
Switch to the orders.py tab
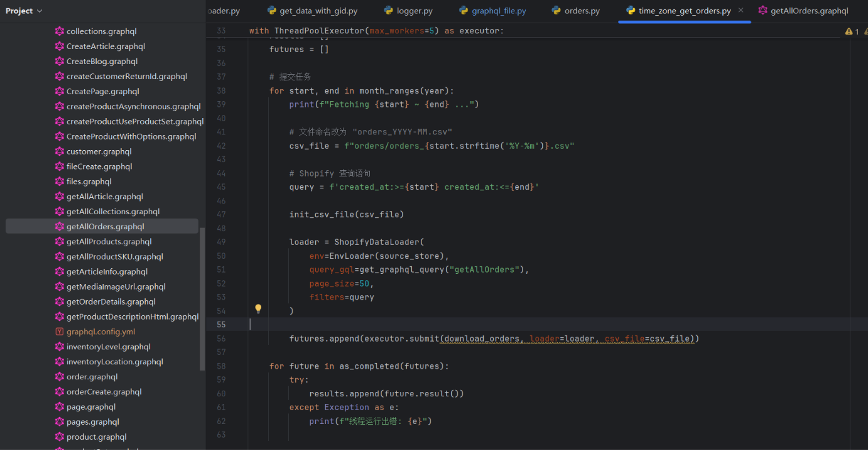[x=582, y=11]
